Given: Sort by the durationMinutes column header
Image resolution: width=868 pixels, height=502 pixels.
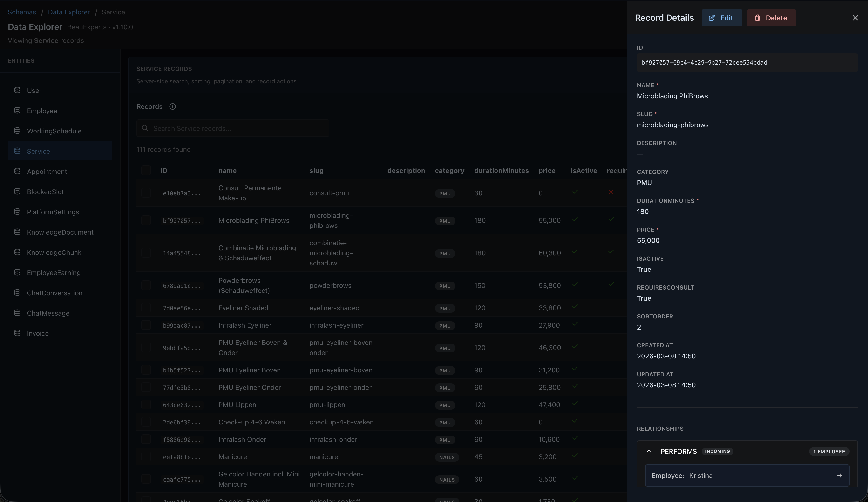Looking at the screenshot, I should [501, 171].
